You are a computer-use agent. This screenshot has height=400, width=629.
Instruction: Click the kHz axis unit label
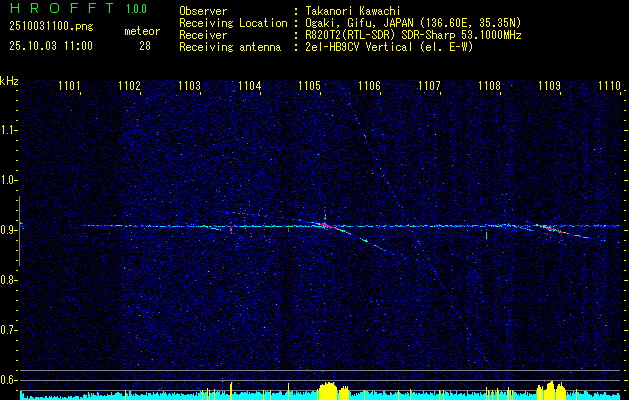click(9, 81)
